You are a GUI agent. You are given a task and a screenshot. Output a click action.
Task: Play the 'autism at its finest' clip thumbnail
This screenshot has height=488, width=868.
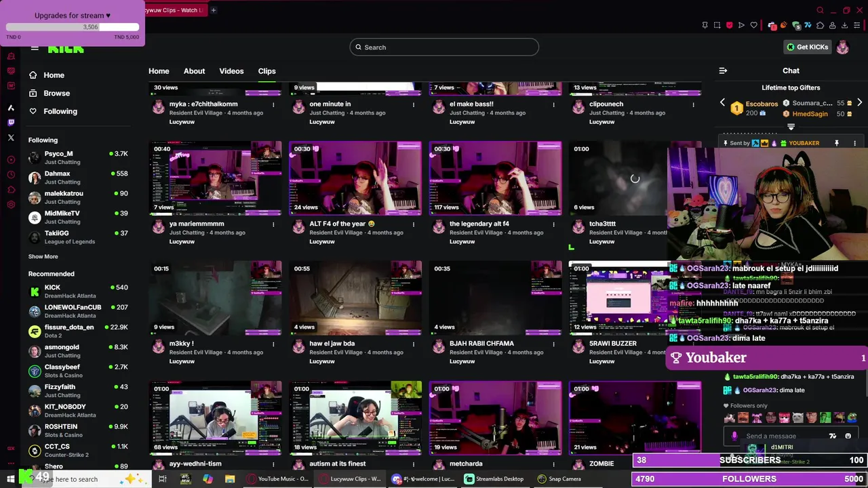pos(355,418)
